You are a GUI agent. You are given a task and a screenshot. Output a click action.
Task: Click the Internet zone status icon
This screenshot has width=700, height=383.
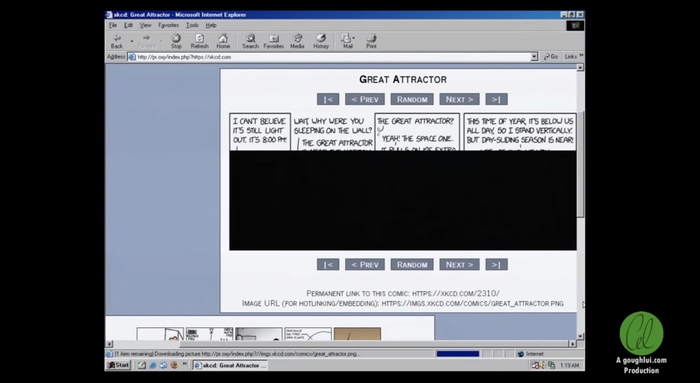point(520,354)
